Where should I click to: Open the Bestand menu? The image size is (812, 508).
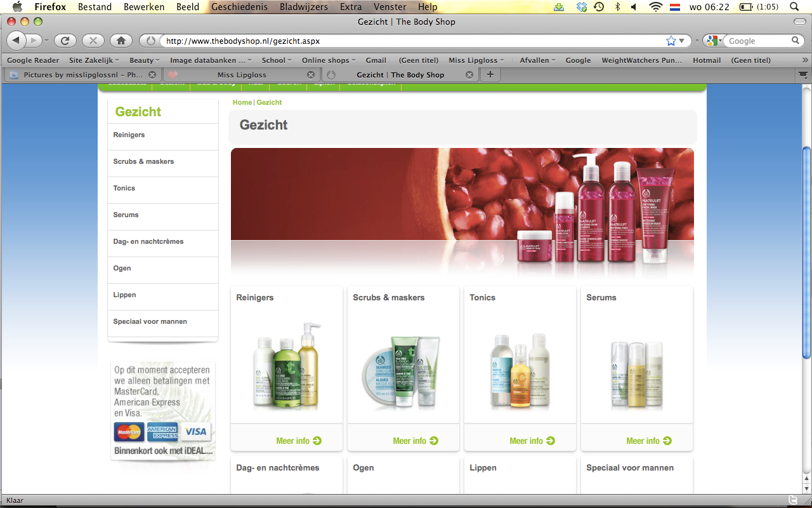pyautogui.click(x=95, y=7)
